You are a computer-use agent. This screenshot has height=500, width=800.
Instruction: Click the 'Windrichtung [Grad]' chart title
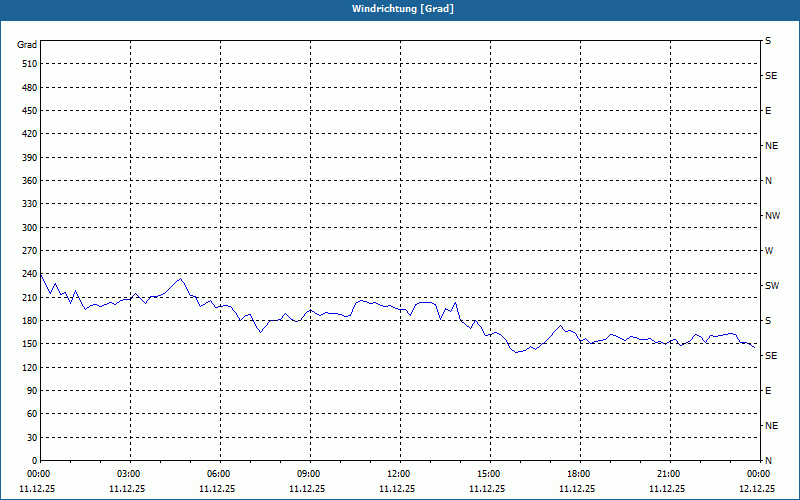click(403, 9)
